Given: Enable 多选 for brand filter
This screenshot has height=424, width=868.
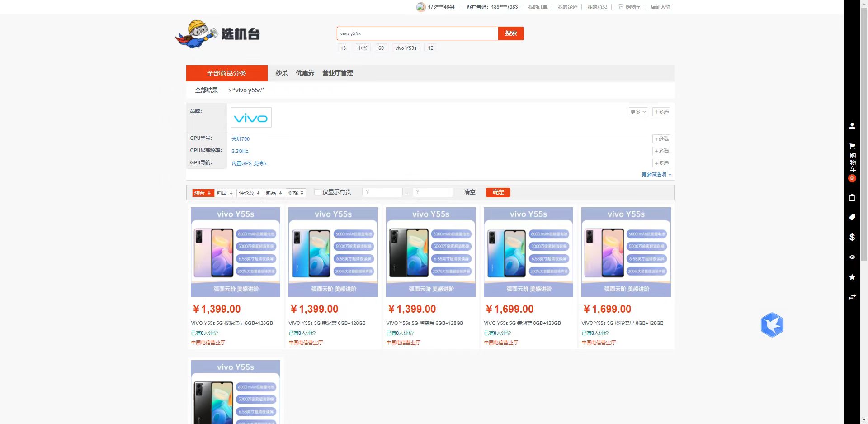Looking at the screenshot, I should 661,112.
